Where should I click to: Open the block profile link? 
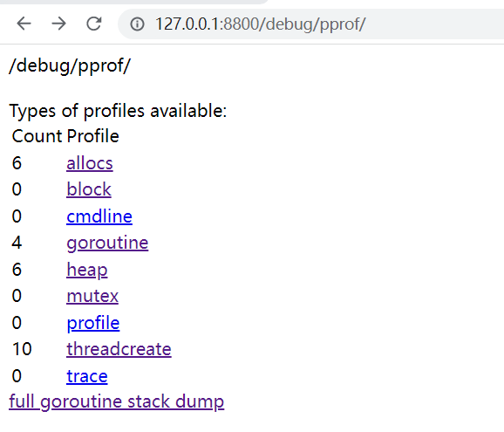coord(89,189)
